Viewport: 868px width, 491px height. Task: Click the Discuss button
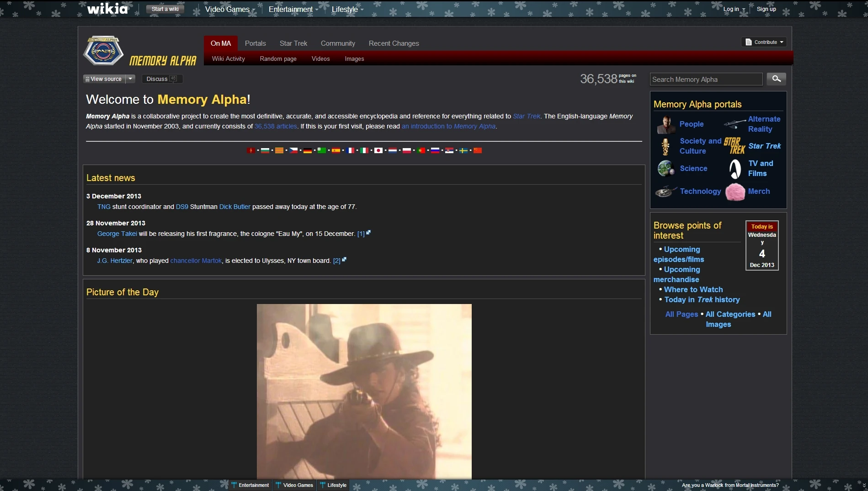[x=161, y=79]
